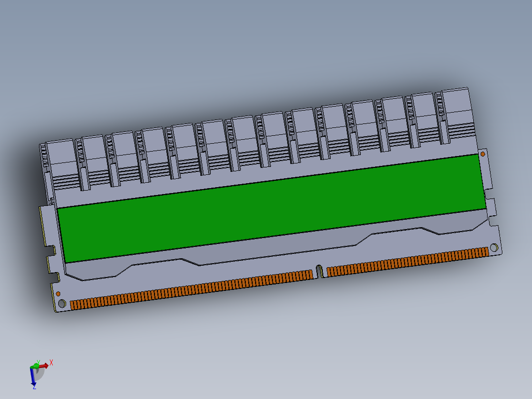532x399 pixels.
Task: Select the green PCB face of the module
Action: 272,208
